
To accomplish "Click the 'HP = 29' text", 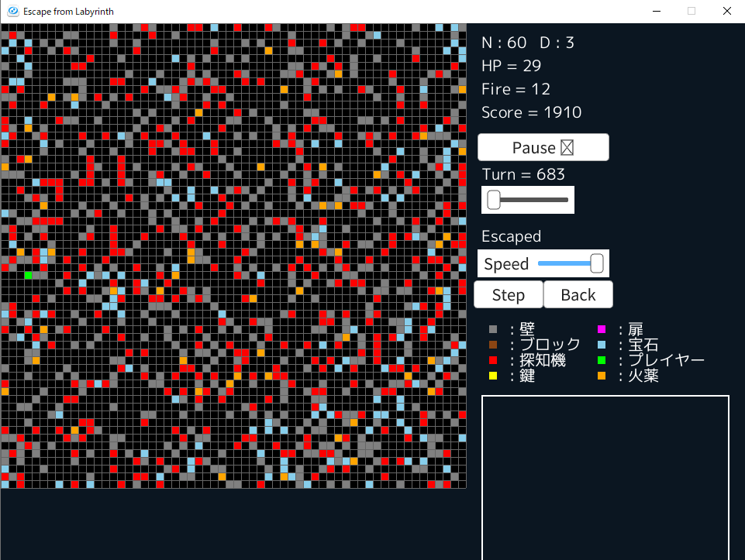I will [x=511, y=66].
